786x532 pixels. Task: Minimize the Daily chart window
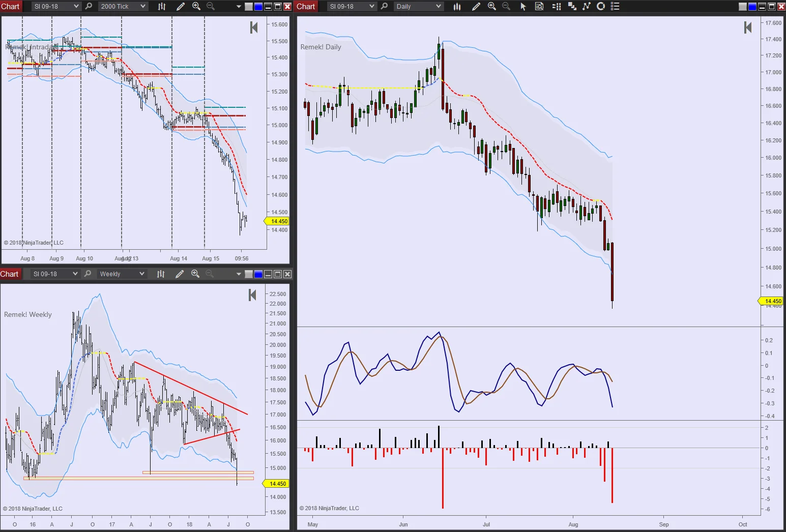(762, 7)
